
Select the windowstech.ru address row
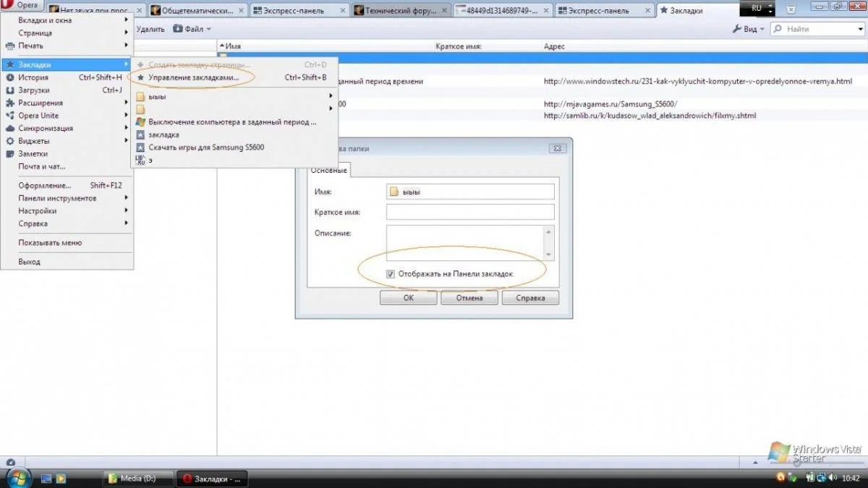click(x=698, y=81)
